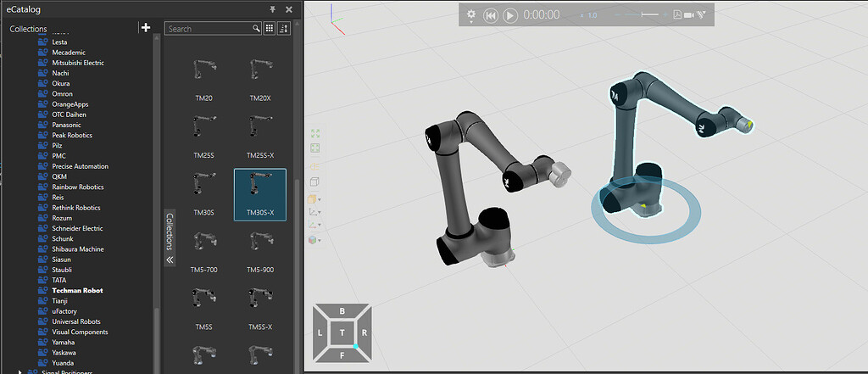The image size is (868, 374).
Task: Click the simulation speed x 1.0 value
Action: tap(589, 15)
